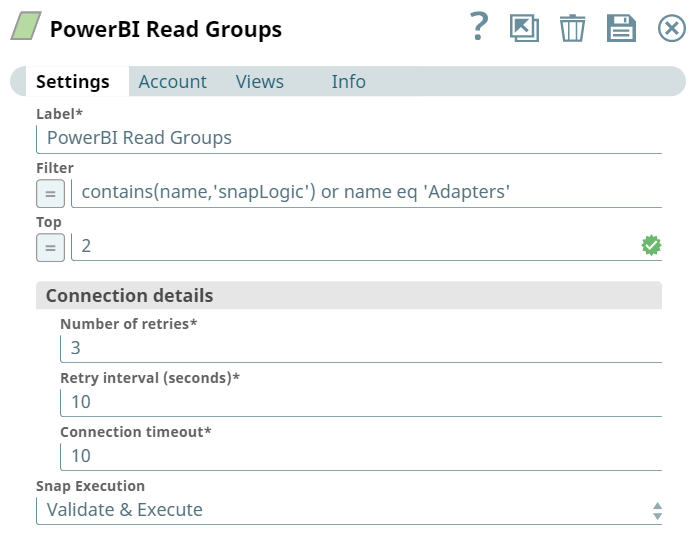Click the 'Retry interval (seconds)*' label
The height and width of the screenshot is (557, 695).
point(150,378)
